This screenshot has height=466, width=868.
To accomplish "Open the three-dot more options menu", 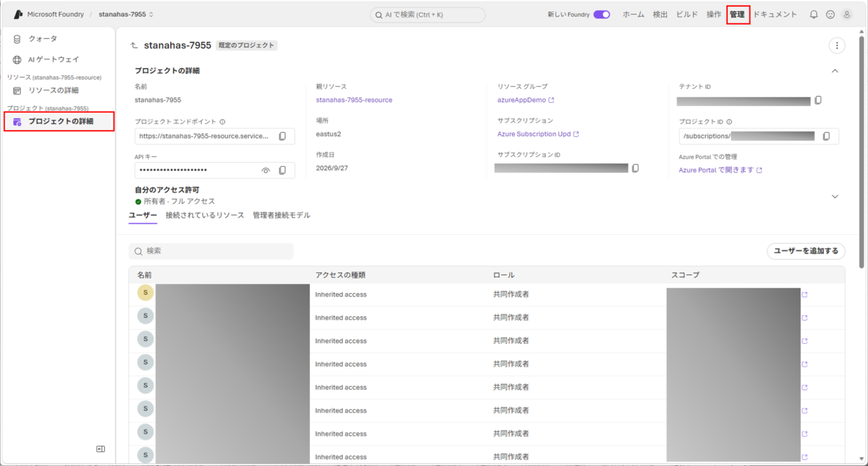I will (x=837, y=45).
